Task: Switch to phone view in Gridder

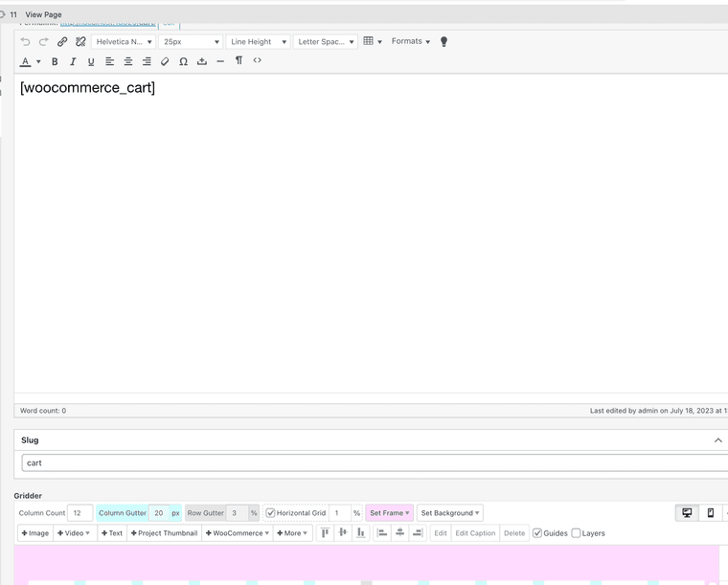Action: (711, 513)
